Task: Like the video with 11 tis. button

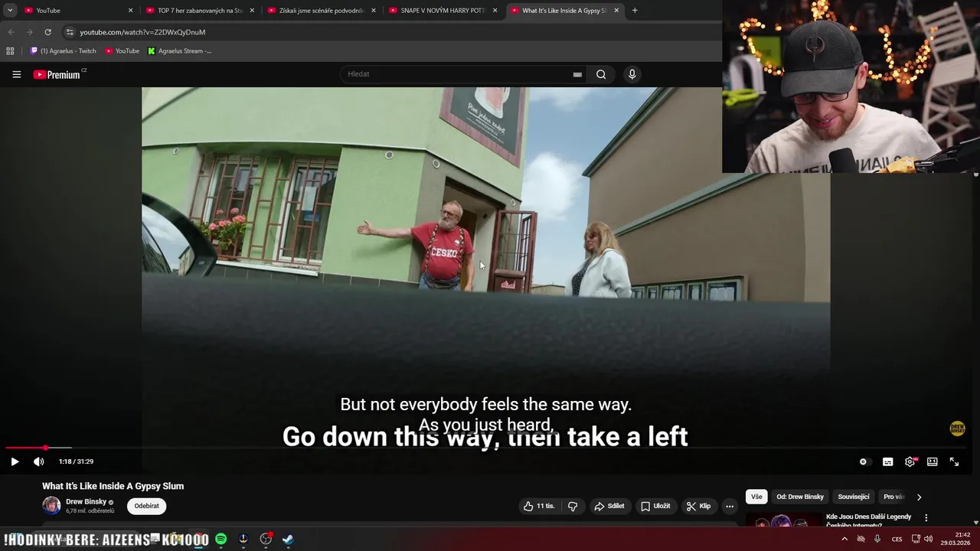Action: pyautogui.click(x=539, y=506)
